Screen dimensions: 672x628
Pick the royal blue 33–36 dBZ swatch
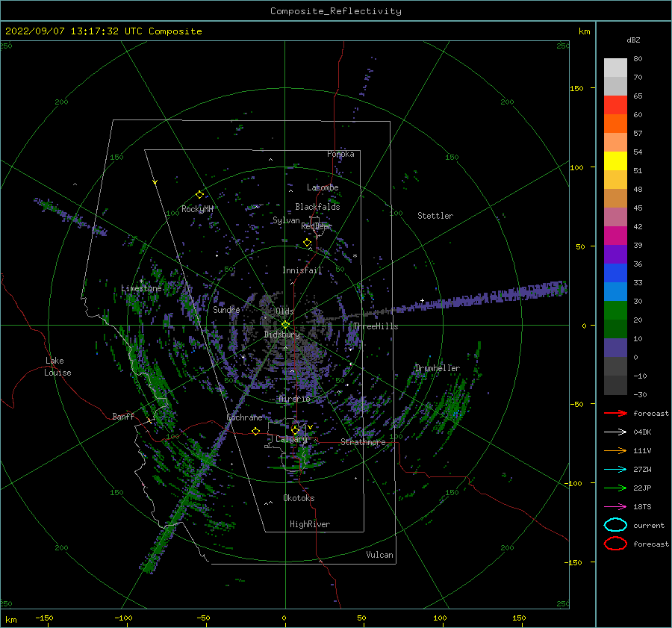click(x=615, y=273)
